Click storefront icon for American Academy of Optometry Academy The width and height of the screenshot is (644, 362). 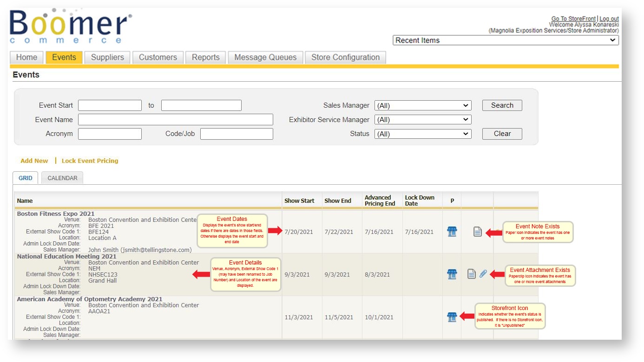[451, 317]
